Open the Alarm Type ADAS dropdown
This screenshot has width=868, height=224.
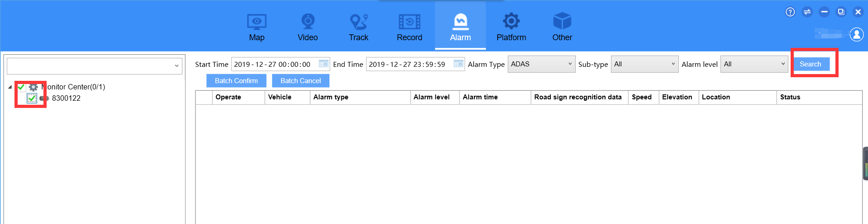coord(541,64)
